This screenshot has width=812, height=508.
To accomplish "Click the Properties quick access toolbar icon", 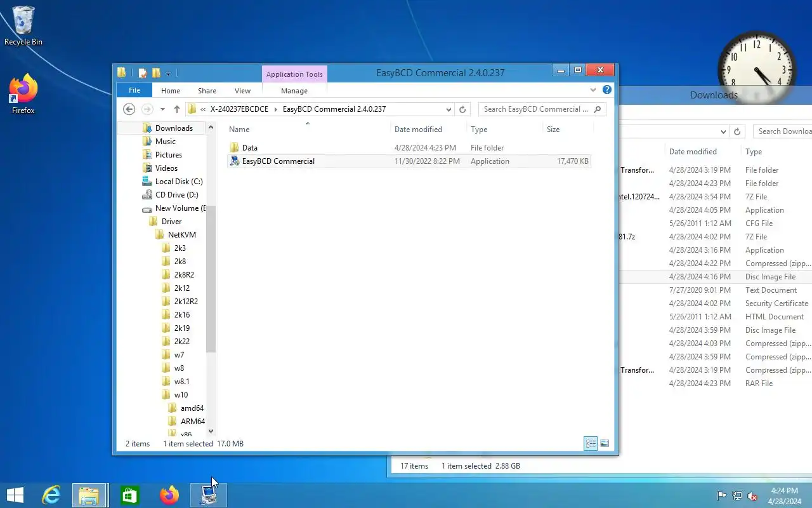I will click(x=143, y=73).
